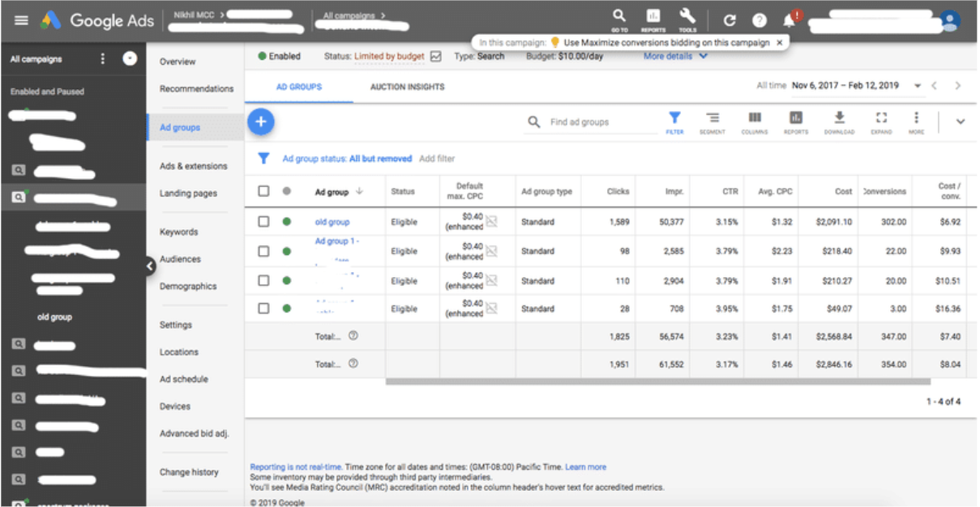Image resolution: width=980 pixels, height=507 pixels.
Task: Click the table's horizontal scrollbar
Action: (x=657, y=381)
